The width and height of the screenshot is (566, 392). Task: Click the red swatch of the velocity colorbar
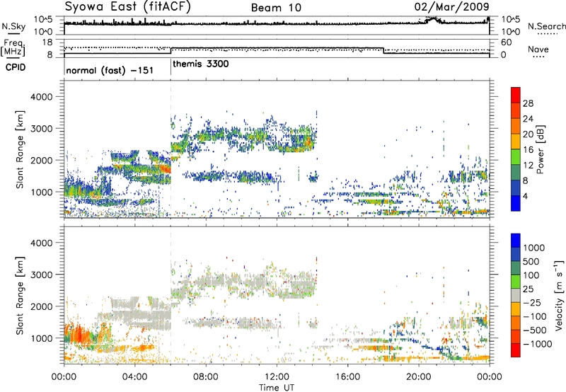[516, 350]
